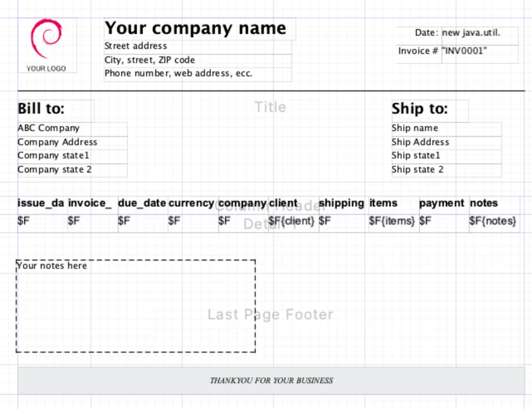Select the Phone number, web address line
Viewport: 532px width, 409px height.
[x=178, y=74]
